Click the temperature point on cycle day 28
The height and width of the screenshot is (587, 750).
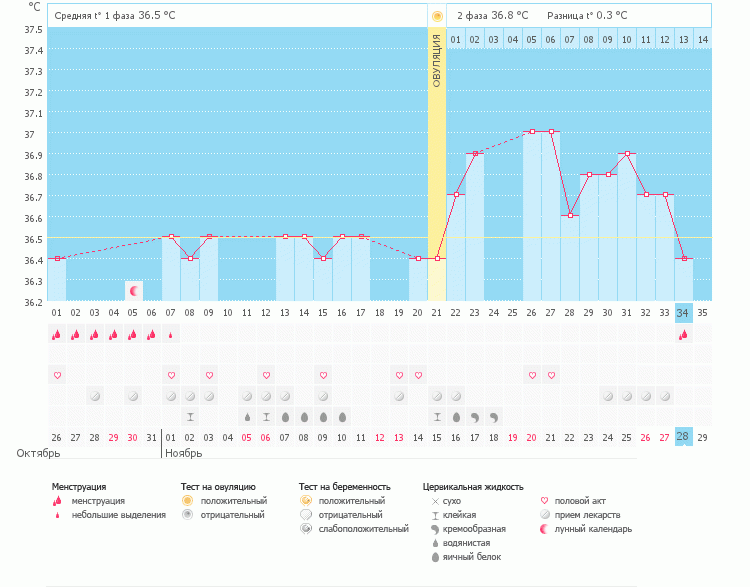[x=570, y=216]
